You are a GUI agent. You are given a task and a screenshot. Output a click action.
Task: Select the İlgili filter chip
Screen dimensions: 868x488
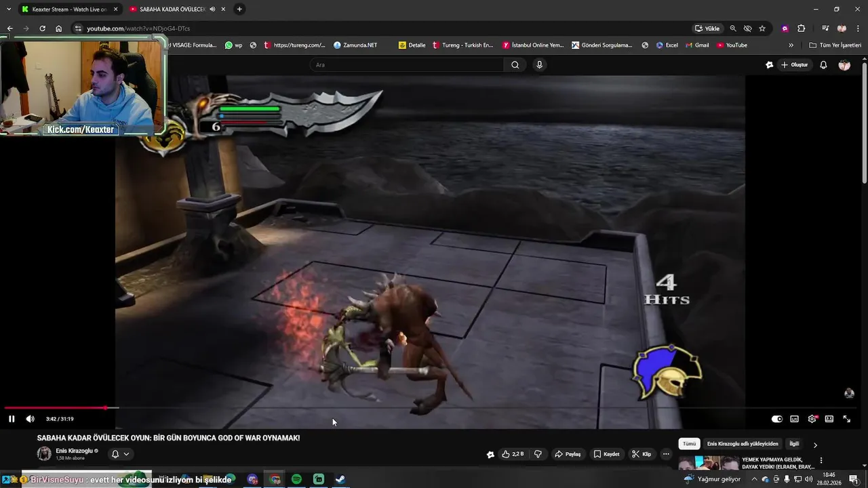click(794, 444)
